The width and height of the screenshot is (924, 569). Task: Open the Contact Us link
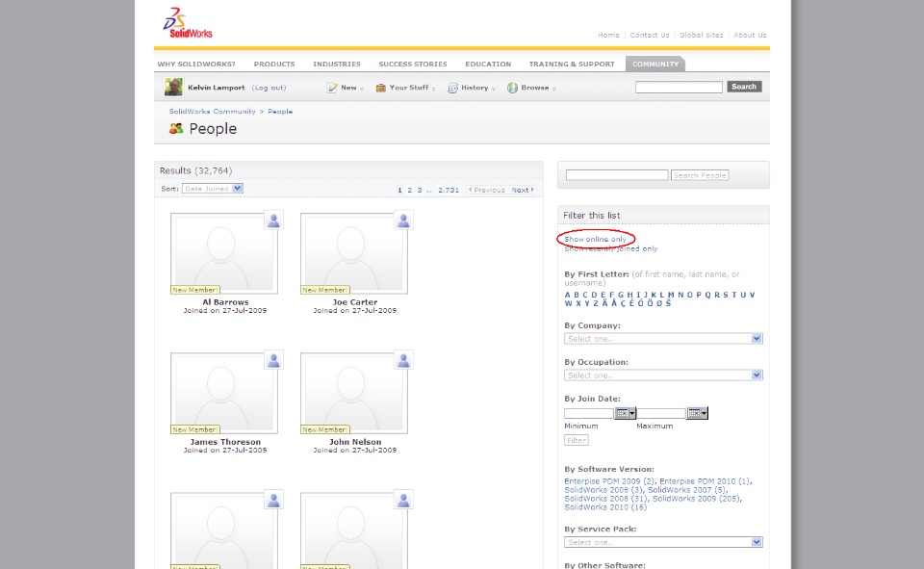650,35
